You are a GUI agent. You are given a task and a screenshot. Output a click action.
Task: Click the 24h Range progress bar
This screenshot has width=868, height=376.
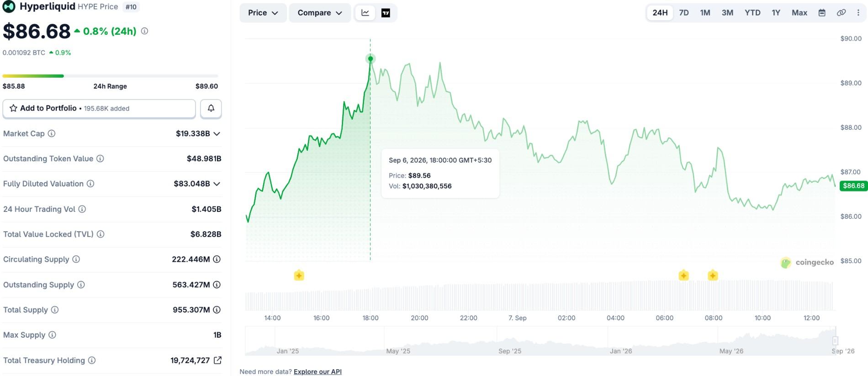110,76
